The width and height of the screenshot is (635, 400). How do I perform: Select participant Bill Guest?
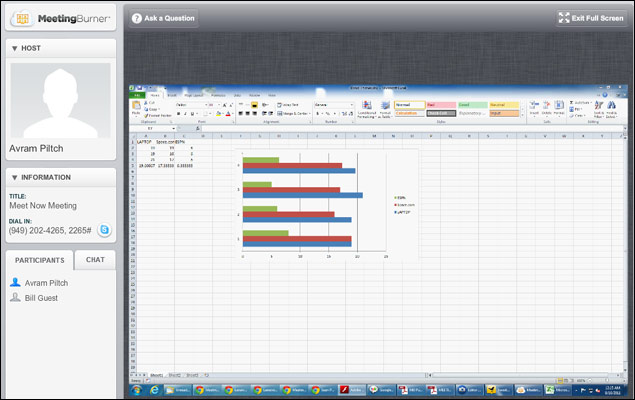pyautogui.click(x=41, y=298)
